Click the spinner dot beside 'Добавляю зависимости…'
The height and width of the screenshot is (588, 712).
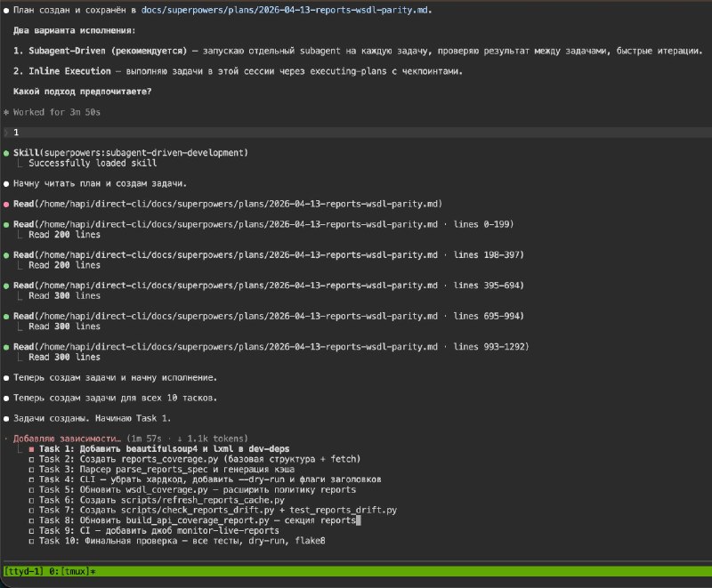(6, 439)
